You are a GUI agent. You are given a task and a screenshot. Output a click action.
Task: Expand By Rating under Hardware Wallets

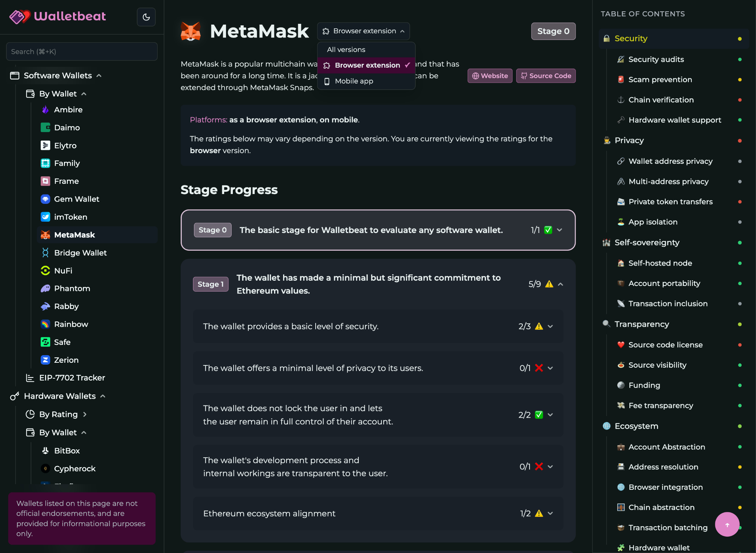point(85,414)
